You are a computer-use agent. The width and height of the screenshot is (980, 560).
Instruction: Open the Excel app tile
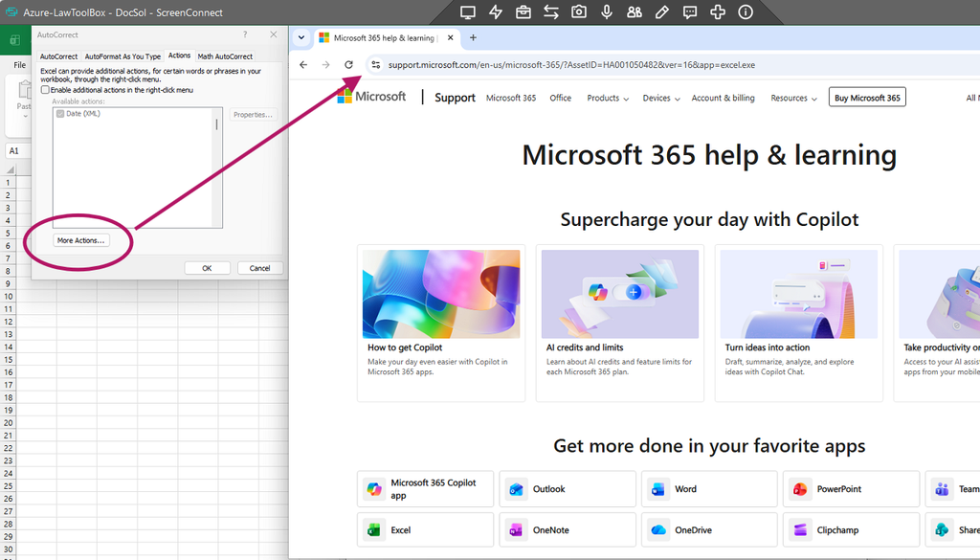click(x=426, y=530)
